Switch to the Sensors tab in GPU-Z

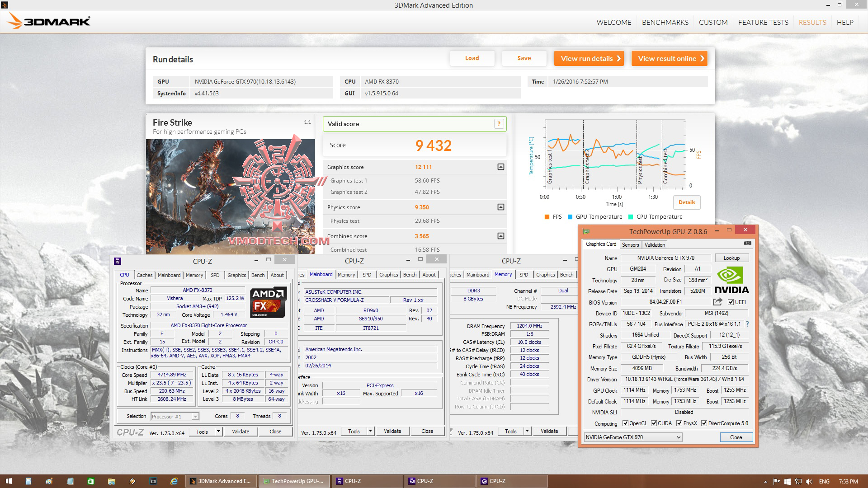pyautogui.click(x=630, y=244)
